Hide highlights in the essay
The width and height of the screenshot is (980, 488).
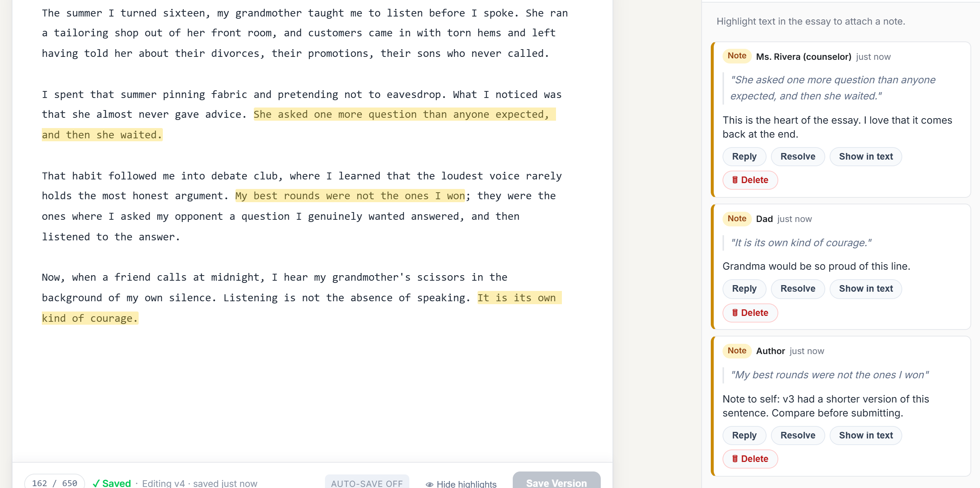[461, 484]
